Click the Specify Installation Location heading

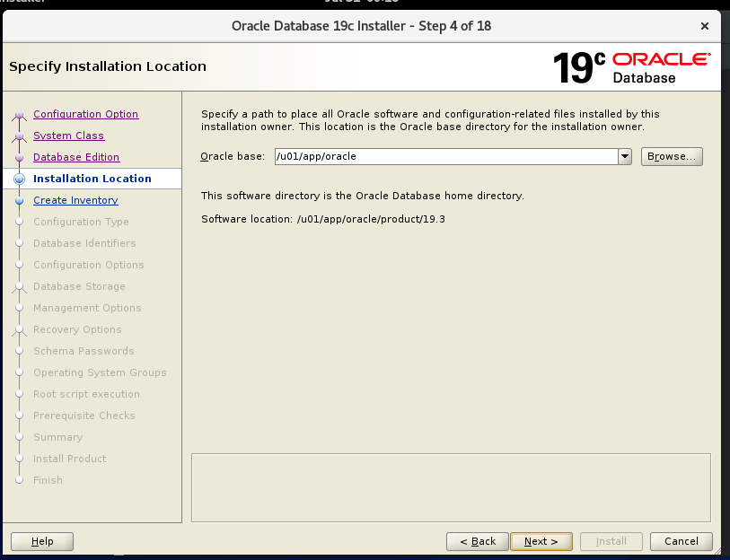pyautogui.click(x=108, y=66)
